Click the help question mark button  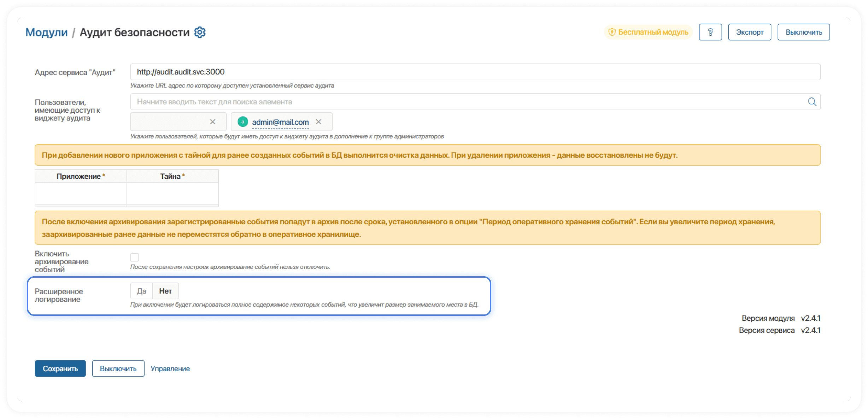[710, 32]
